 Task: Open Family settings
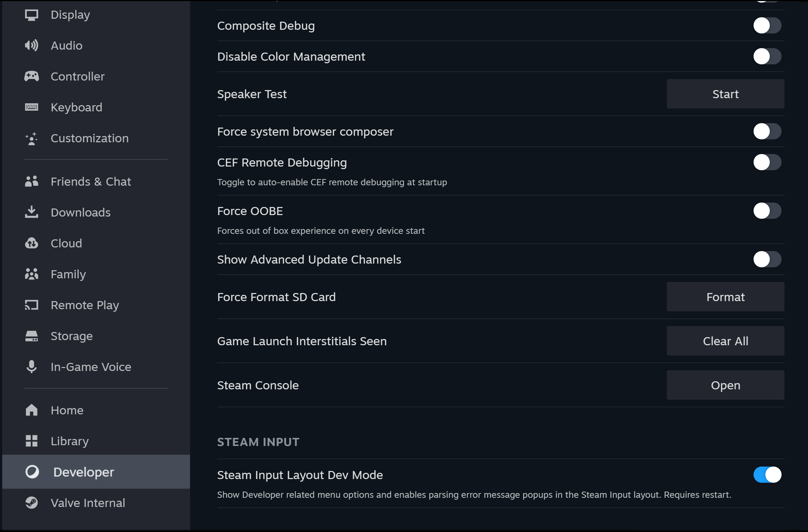96,274
